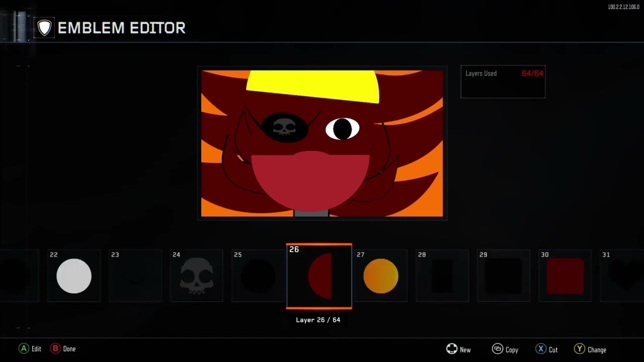Select layer 25 black circle thumbnail

pyautogui.click(x=258, y=276)
